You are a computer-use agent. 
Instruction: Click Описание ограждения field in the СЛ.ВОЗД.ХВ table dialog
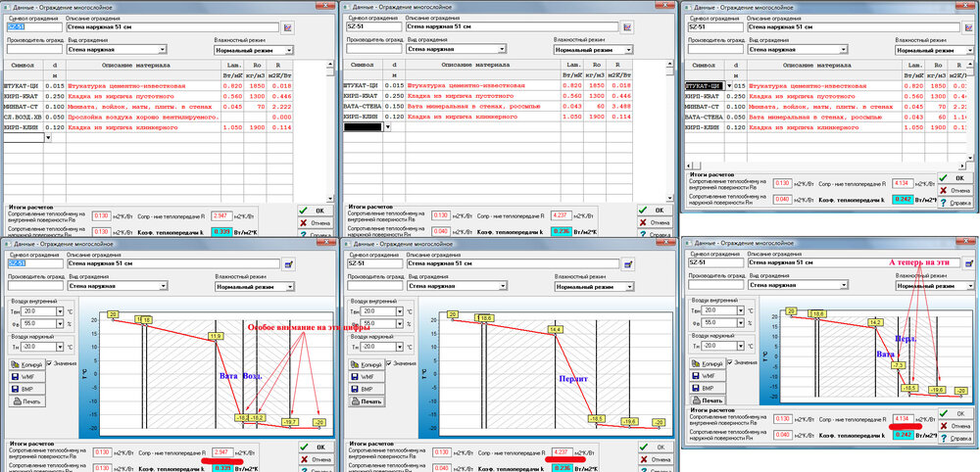pyautogui.click(x=172, y=27)
